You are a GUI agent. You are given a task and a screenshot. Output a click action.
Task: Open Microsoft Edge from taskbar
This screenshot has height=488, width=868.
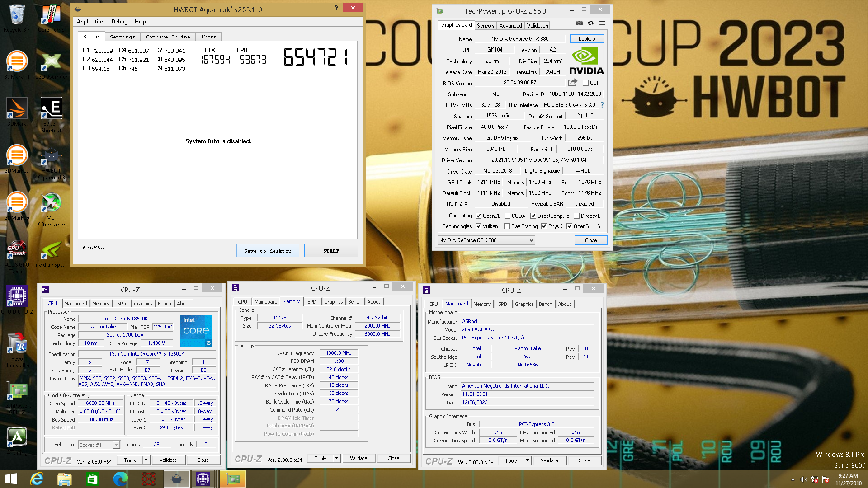[120, 479]
